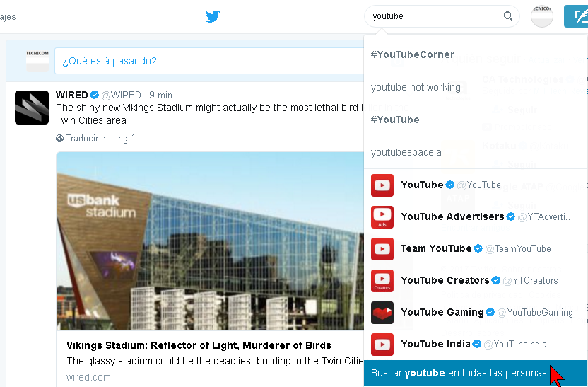This screenshot has width=588, height=387.
Task: Select the #YouTubeCorner suggestion
Action: coord(476,54)
